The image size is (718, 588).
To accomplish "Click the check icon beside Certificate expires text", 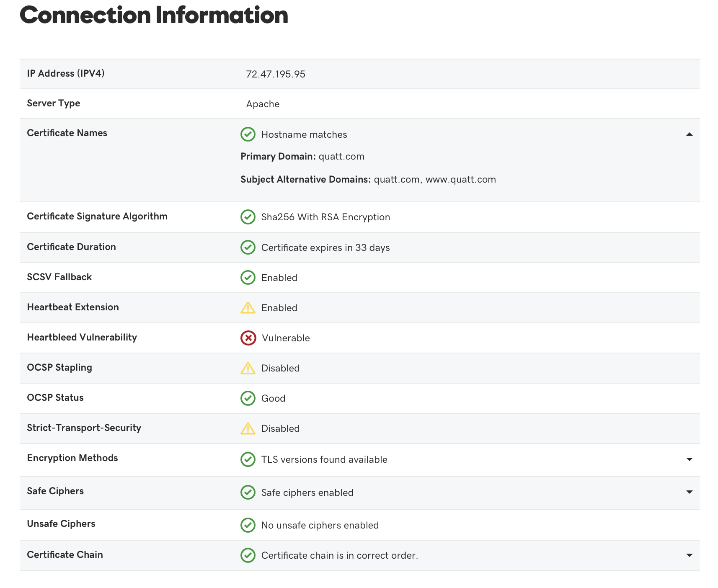I will coord(248,248).
